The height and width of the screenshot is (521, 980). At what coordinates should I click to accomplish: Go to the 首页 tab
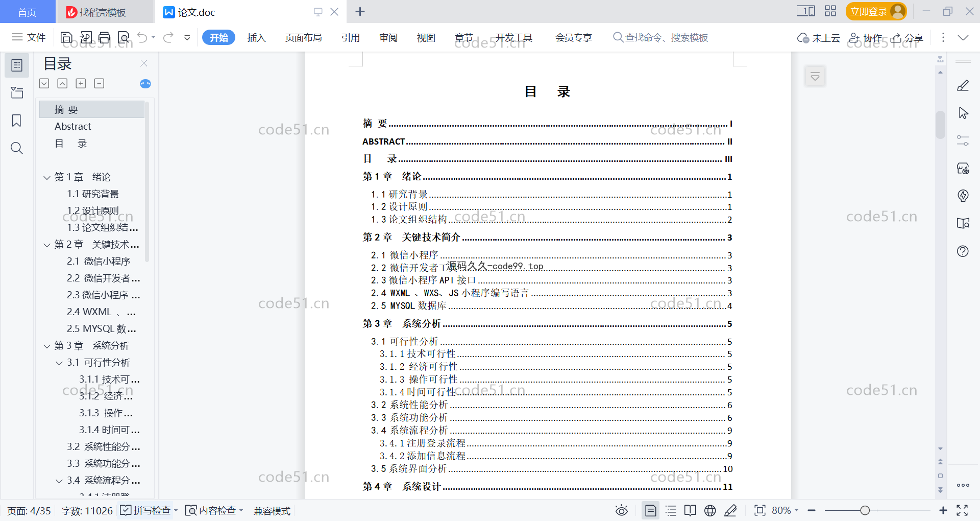tap(27, 12)
